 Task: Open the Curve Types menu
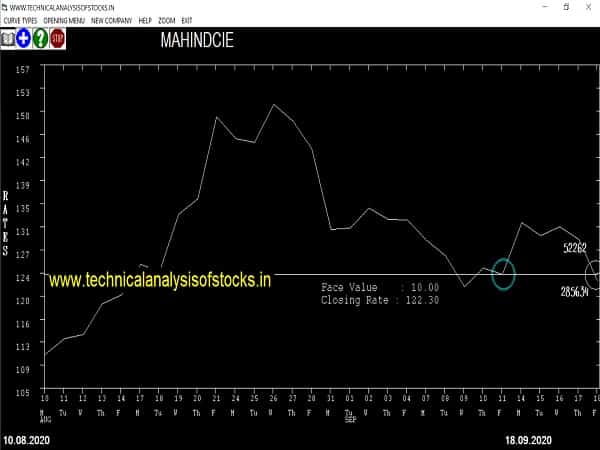click(21, 20)
